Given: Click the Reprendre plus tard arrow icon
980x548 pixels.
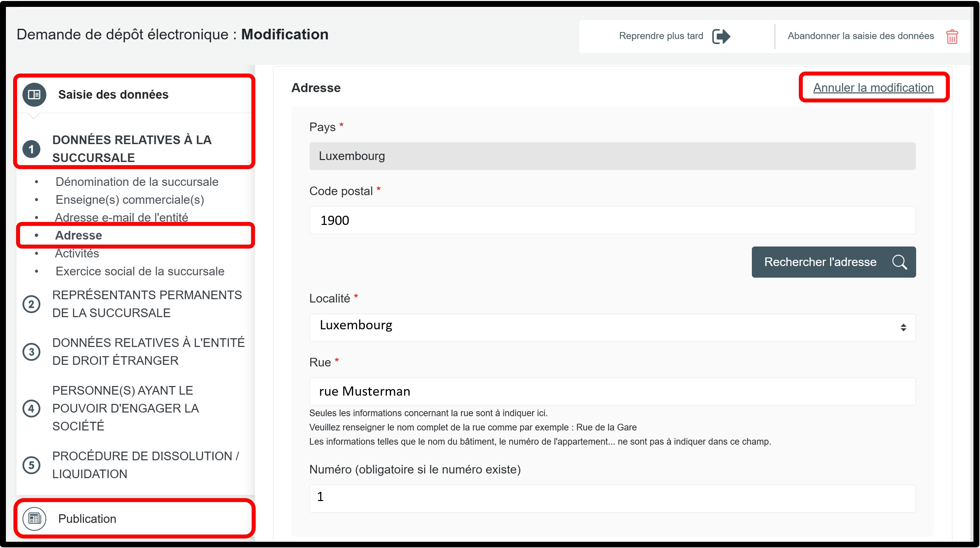Looking at the screenshot, I should coord(720,36).
